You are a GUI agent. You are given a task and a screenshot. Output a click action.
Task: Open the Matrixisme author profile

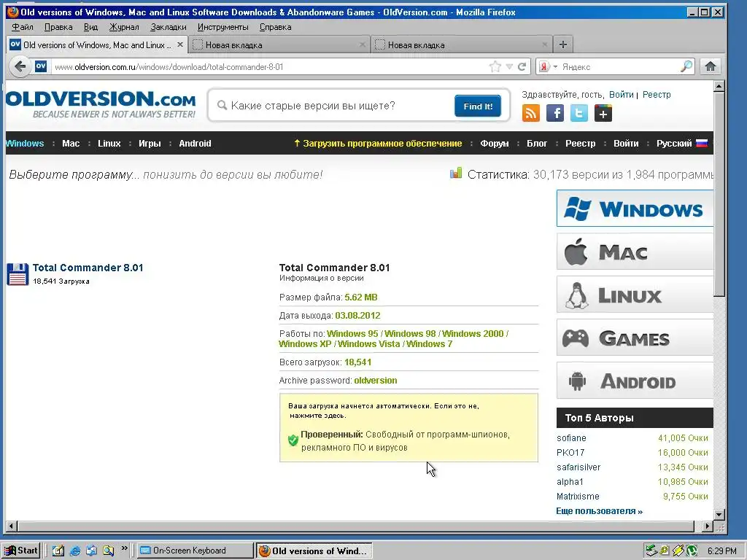tap(578, 496)
